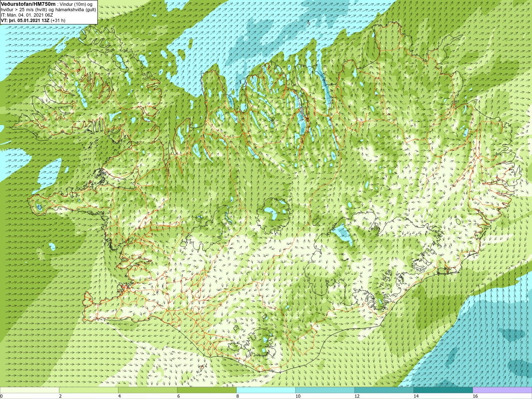Click the light green 2–4 m/s legend swatch
The height and width of the screenshot is (399, 532).
click(89, 390)
